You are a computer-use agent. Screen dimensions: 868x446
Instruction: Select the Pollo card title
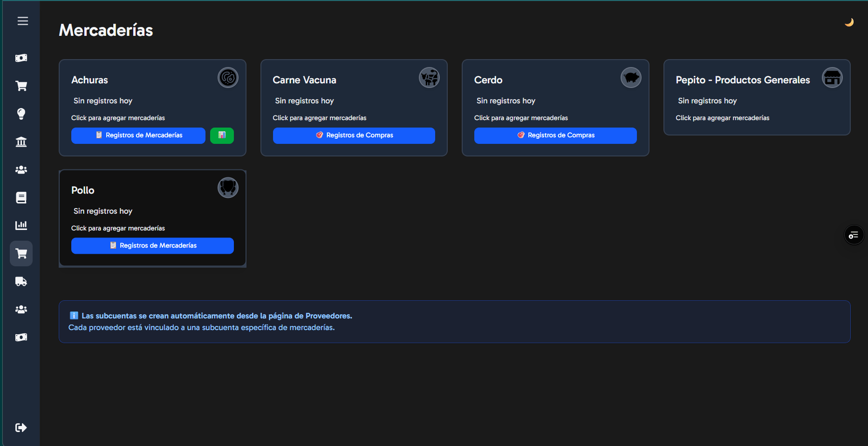pos(82,190)
